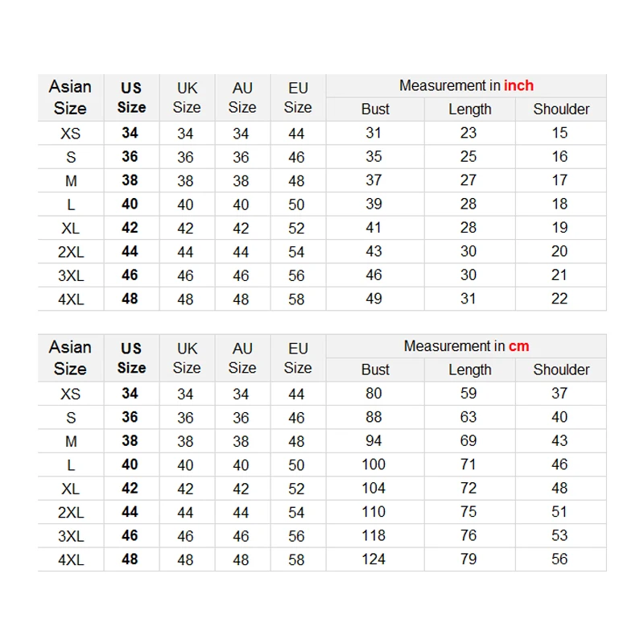Click the 'XS' row label in top table
Image resolution: width=644 pixels, height=644 pixels.
click(x=71, y=134)
